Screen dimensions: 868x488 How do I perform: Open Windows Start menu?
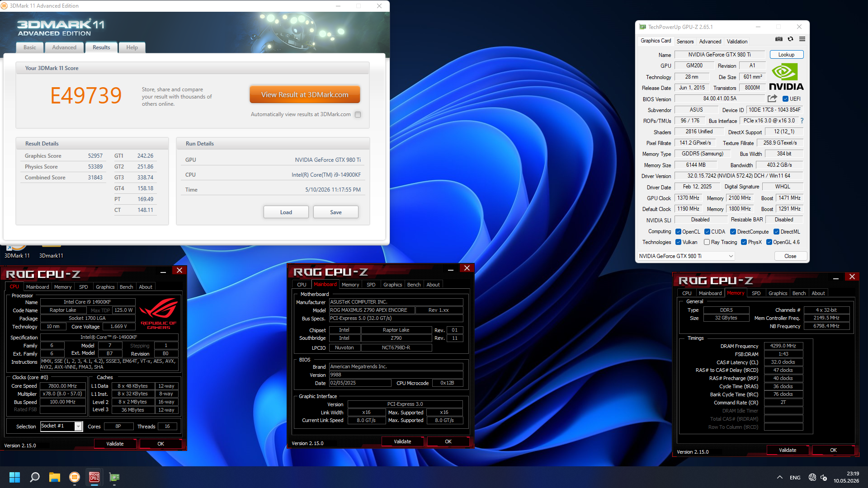pos(14,477)
